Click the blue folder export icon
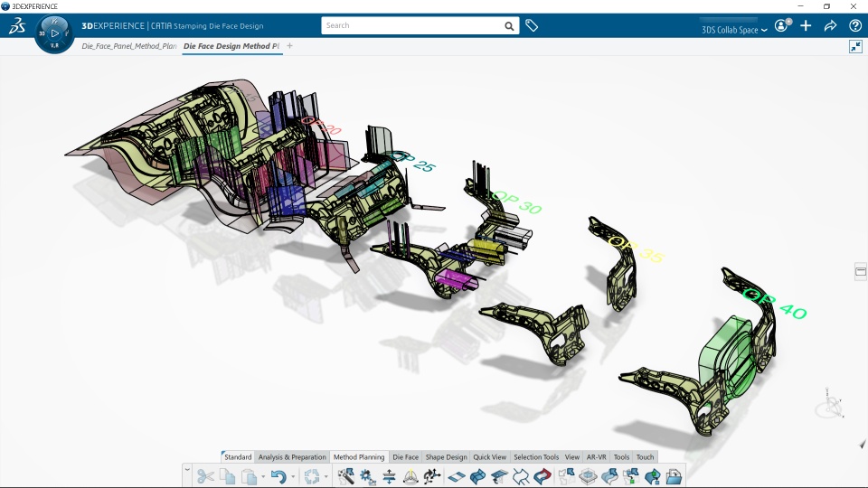Viewport: 868px width, 488px height. pyautogui.click(x=674, y=476)
